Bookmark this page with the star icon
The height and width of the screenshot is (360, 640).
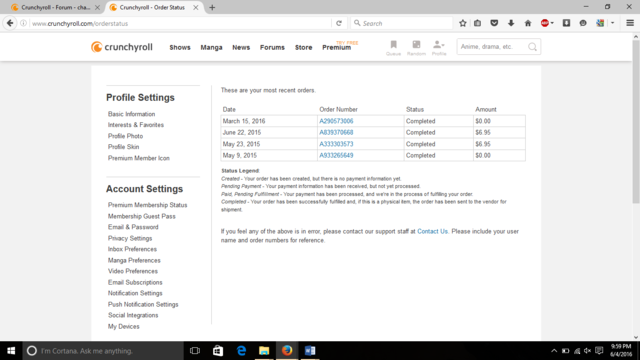pyautogui.click(x=462, y=23)
